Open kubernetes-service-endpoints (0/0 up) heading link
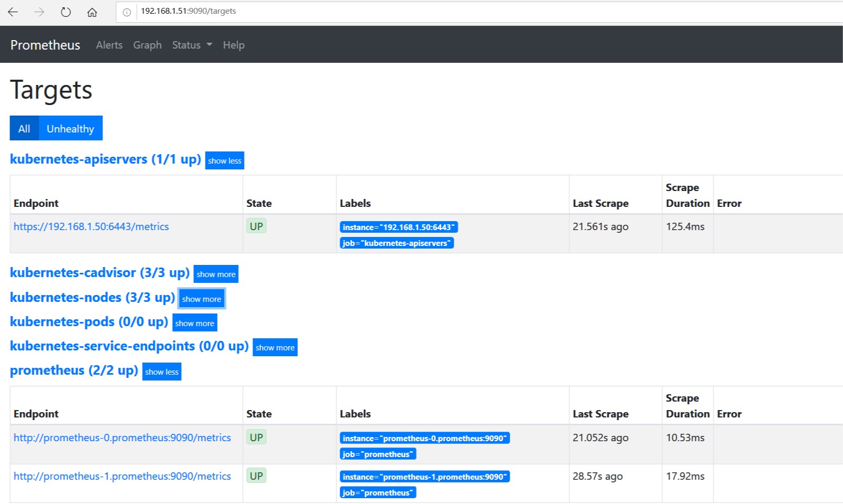The image size is (843, 504). click(129, 346)
